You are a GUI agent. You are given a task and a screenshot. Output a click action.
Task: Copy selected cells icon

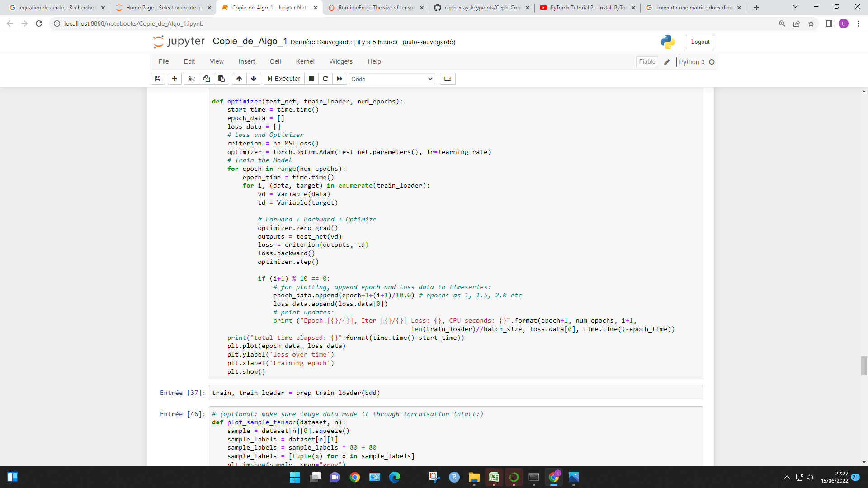point(207,79)
